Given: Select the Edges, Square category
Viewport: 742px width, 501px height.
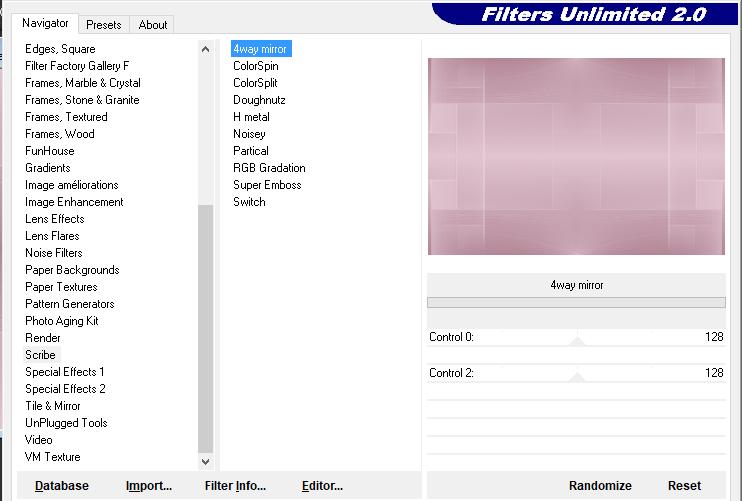Looking at the screenshot, I should point(60,49).
